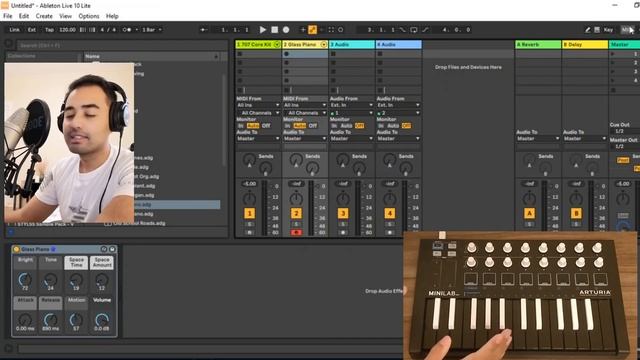Screen dimensions: 640x360
Task: Click the Bright macro knob
Action: tap(25, 280)
